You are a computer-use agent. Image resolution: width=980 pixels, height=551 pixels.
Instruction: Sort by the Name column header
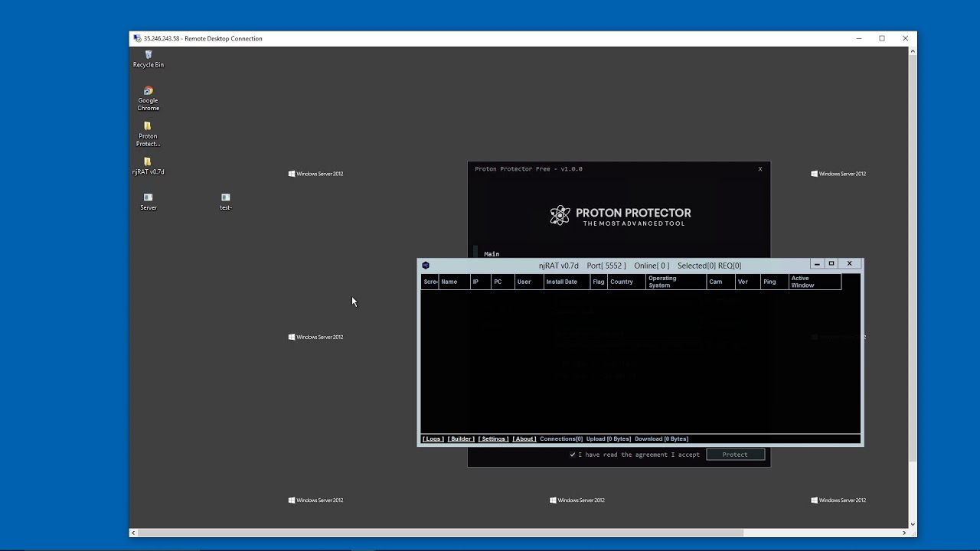point(454,282)
